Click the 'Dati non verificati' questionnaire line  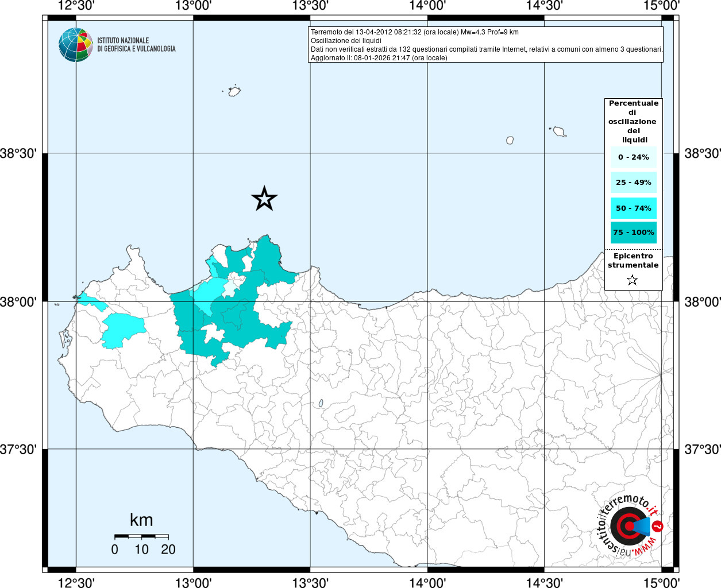[x=487, y=49]
